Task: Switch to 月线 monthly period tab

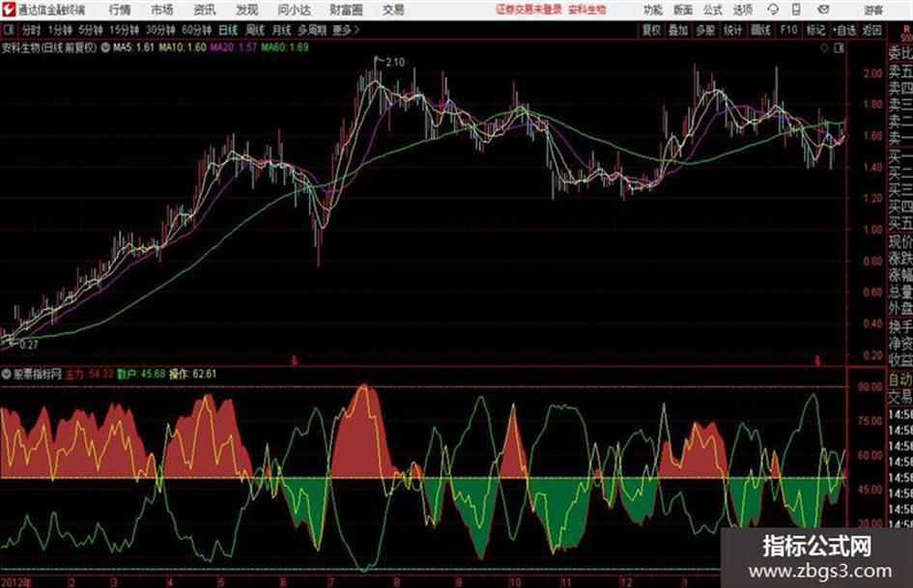Action: [281, 30]
